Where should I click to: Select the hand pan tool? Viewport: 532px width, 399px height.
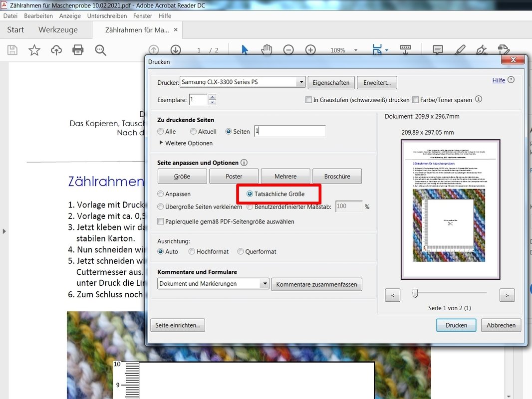pyautogui.click(x=266, y=50)
